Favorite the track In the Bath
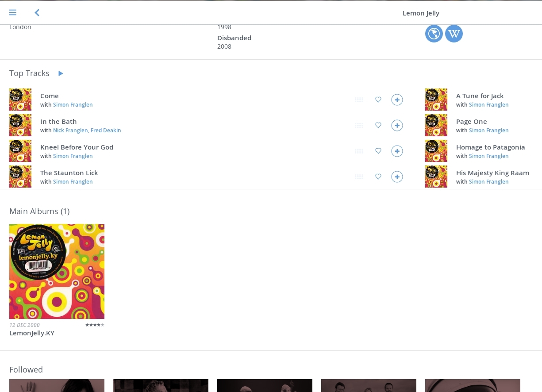This screenshot has width=542, height=392. point(378,125)
